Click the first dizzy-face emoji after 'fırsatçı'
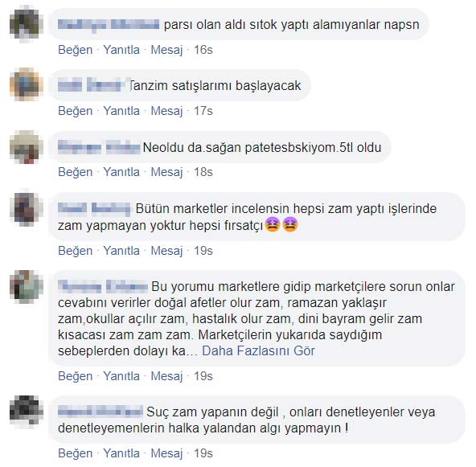Screen dimensions: 476x467 coord(273,225)
